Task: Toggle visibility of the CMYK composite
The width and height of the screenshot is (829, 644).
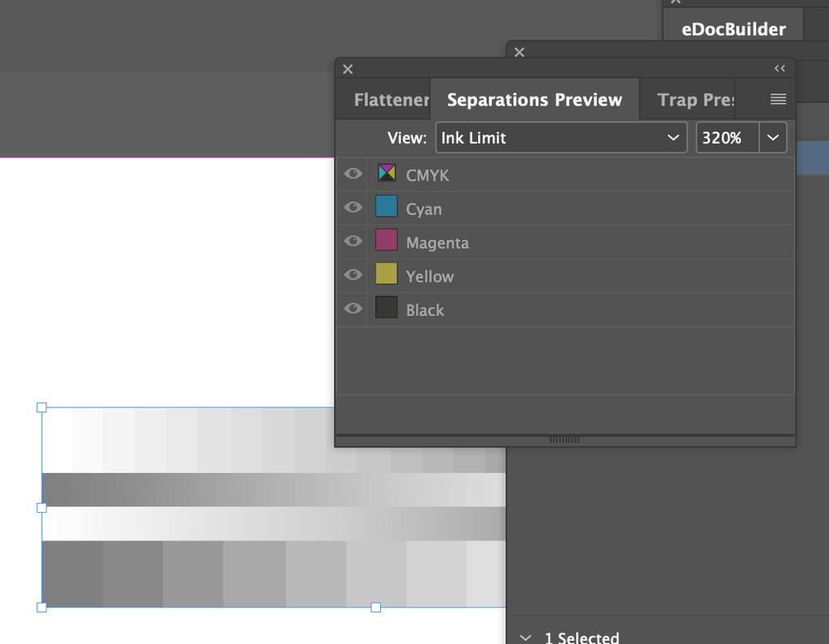Action: [353, 173]
